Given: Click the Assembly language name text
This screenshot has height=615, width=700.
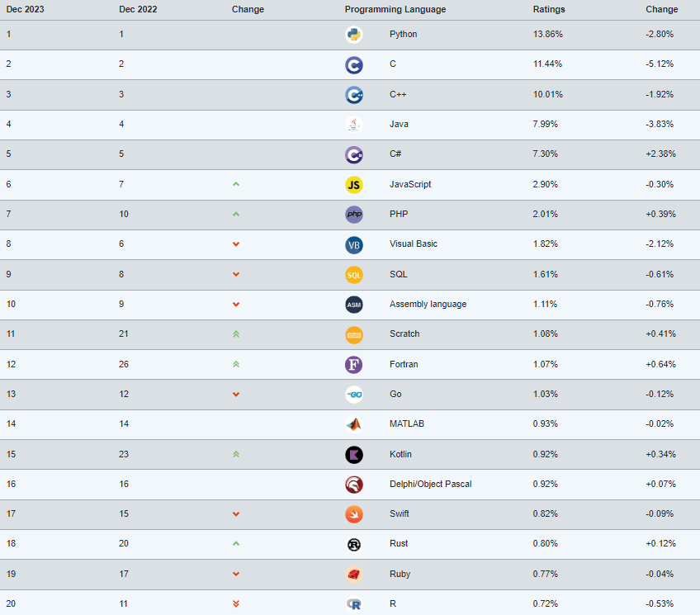Looking at the screenshot, I should [x=428, y=304].
